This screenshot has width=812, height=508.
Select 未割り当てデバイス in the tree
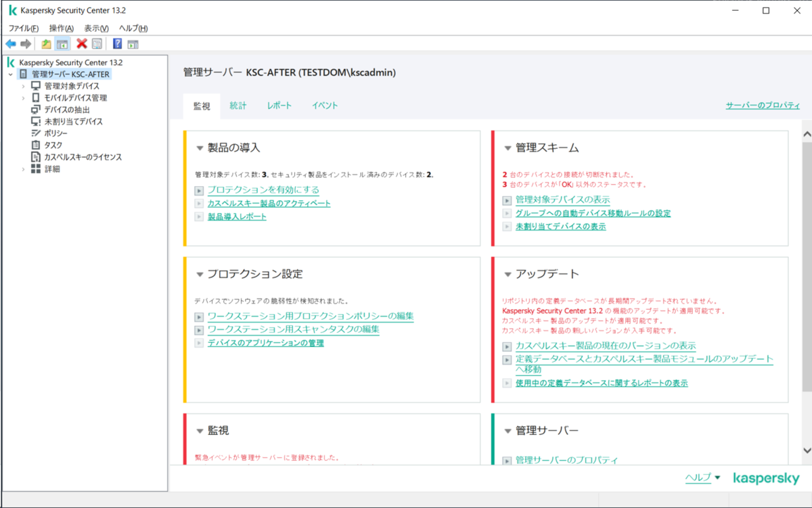tap(74, 122)
